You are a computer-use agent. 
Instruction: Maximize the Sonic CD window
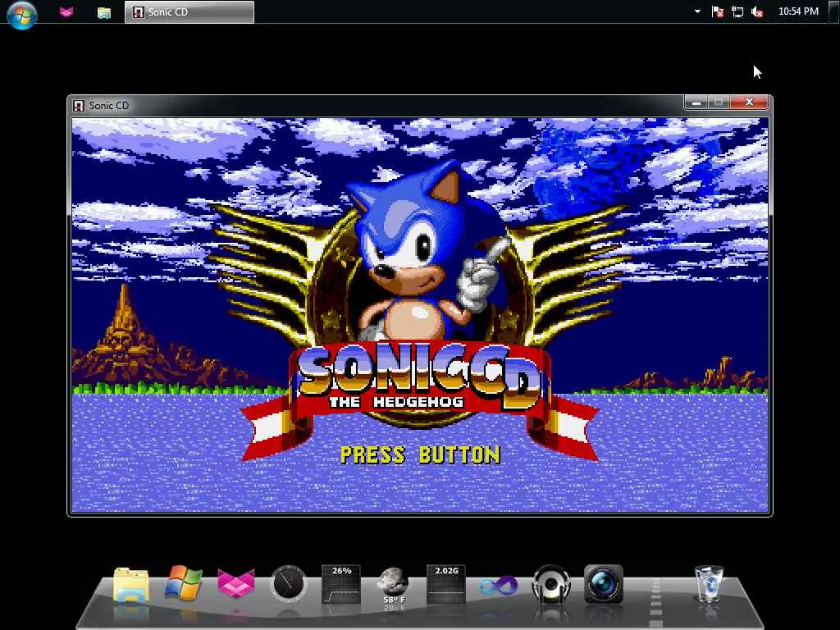[719, 103]
